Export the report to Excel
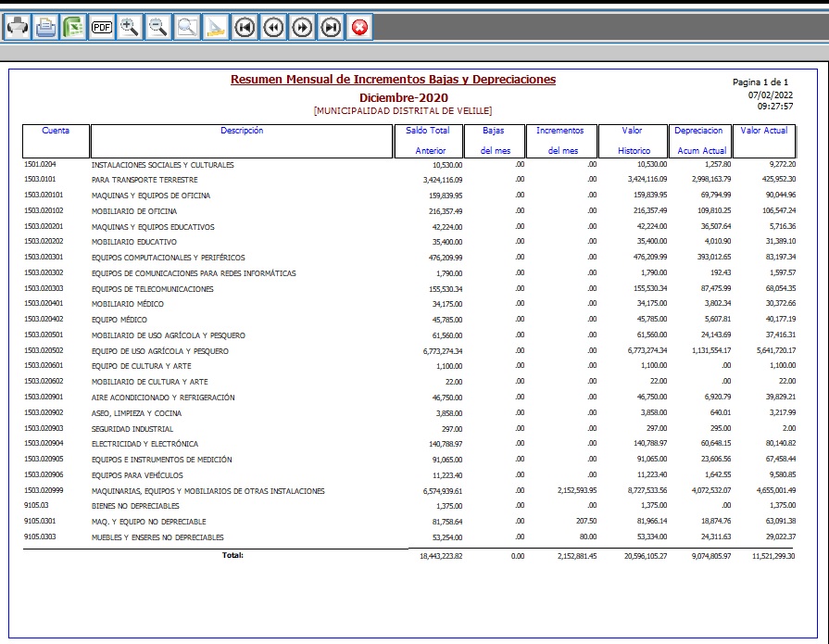This screenshot has height=644, width=829. click(x=74, y=27)
